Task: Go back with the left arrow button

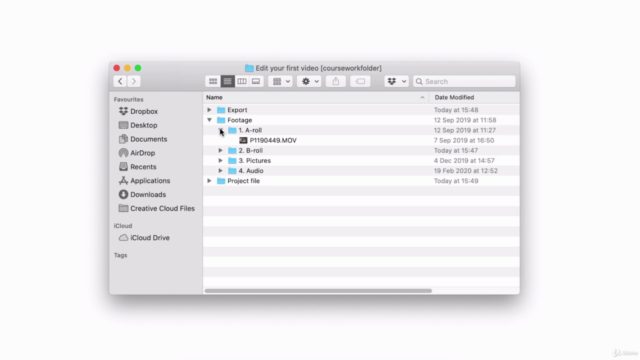Action: [x=120, y=81]
